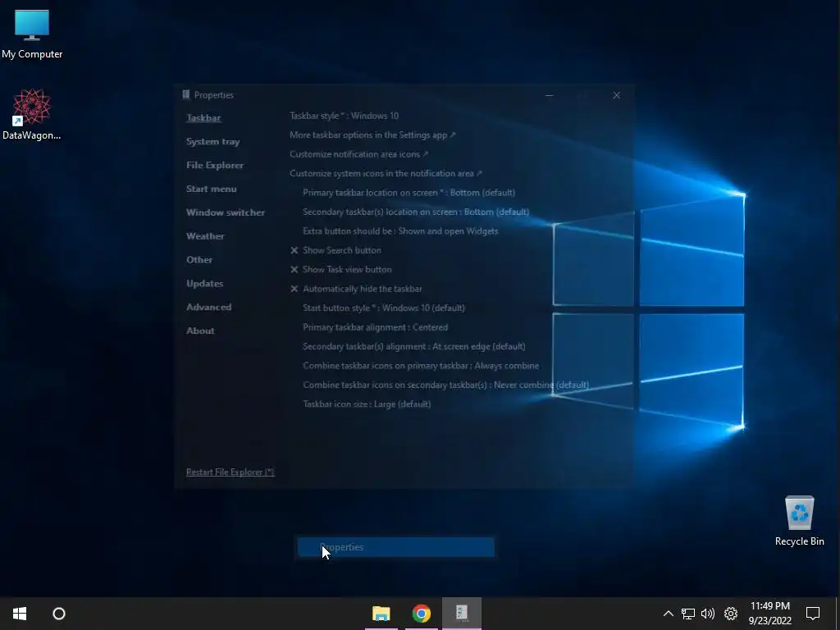Screen dimensions: 840x630
Task: Click the Properties window title icon
Action: pyautogui.click(x=186, y=95)
